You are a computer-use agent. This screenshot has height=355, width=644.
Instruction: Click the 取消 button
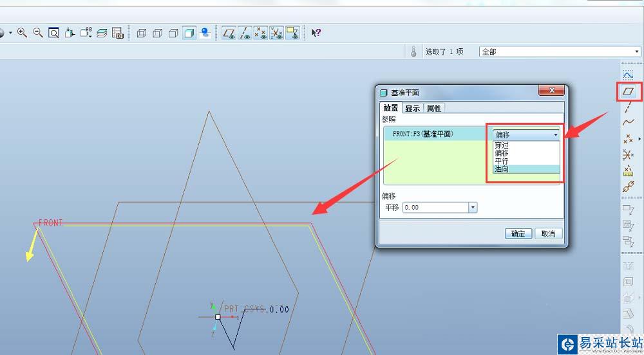[x=548, y=233]
